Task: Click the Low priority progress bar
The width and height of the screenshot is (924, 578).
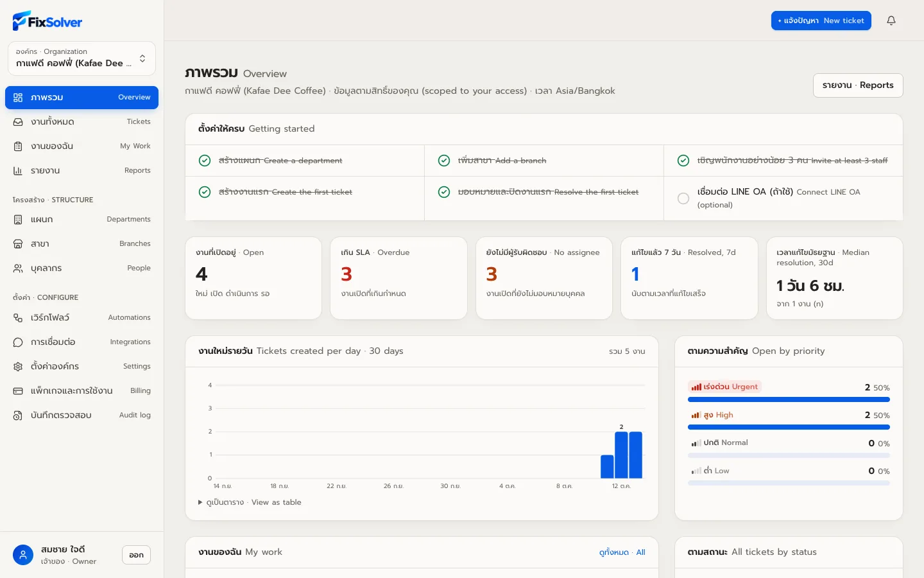Action: (x=789, y=483)
